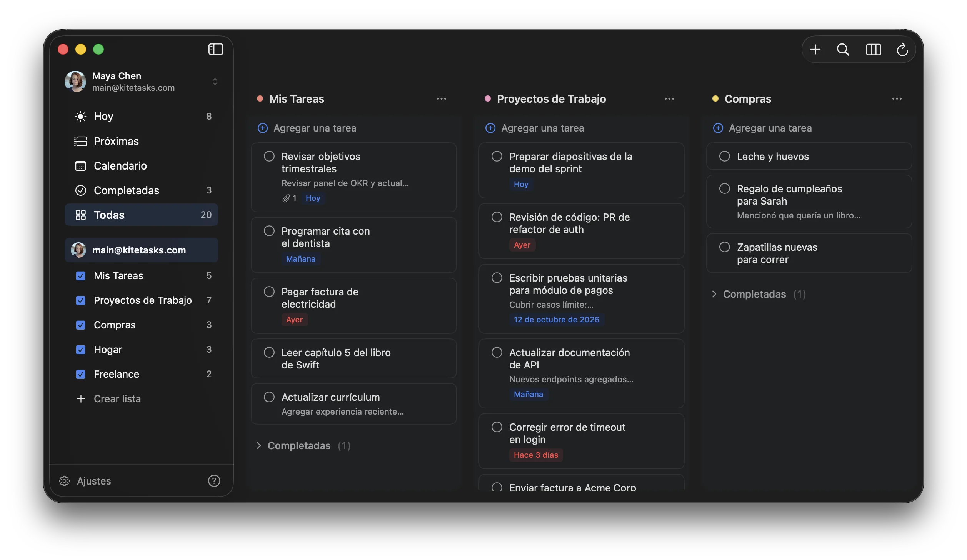Image resolution: width=967 pixels, height=560 pixels.
Task: Open the Calendario view
Action: [142, 166]
